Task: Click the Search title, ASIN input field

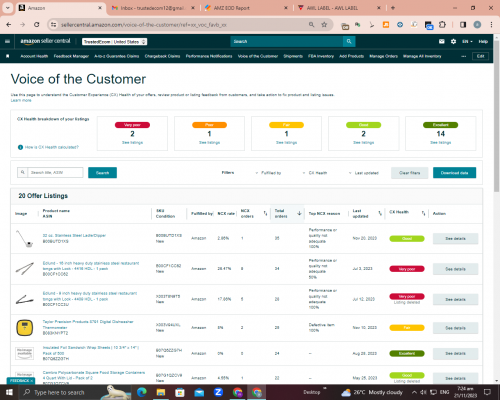Action: click(x=55, y=172)
